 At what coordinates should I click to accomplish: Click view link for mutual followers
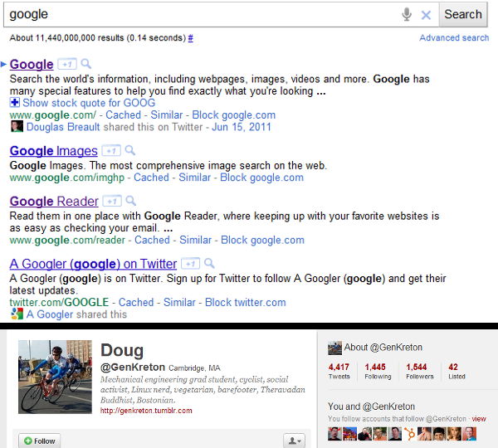pos(479,419)
